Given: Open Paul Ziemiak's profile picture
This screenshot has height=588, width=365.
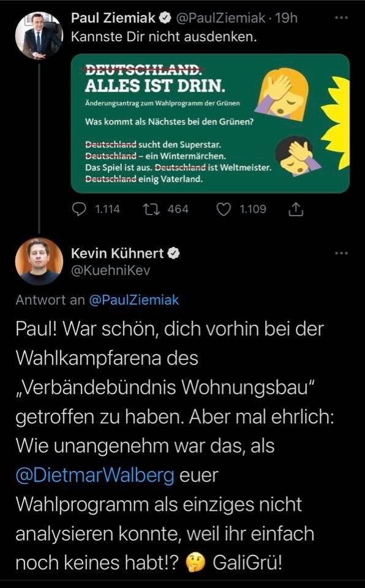Looking at the screenshot, I should pyautogui.click(x=39, y=36).
